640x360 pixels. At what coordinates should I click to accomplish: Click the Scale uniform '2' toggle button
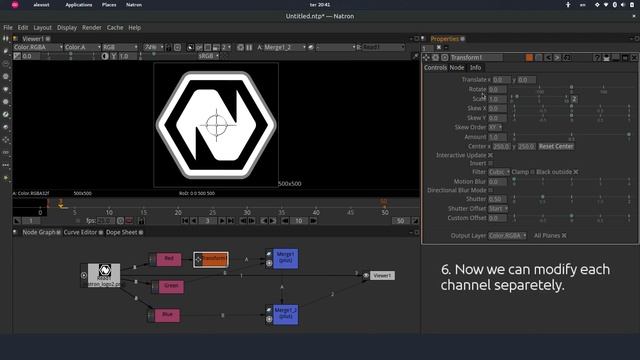pyautogui.click(x=574, y=99)
